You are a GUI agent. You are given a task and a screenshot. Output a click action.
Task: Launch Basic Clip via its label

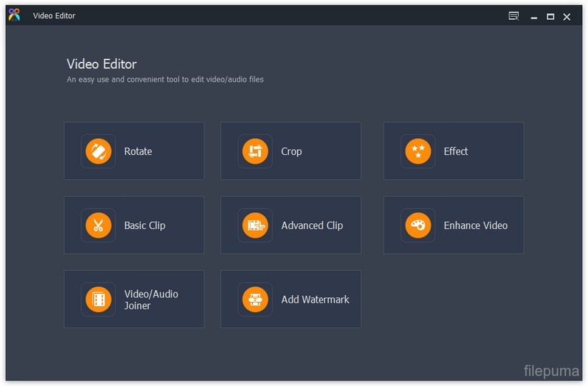[x=145, y=225]
